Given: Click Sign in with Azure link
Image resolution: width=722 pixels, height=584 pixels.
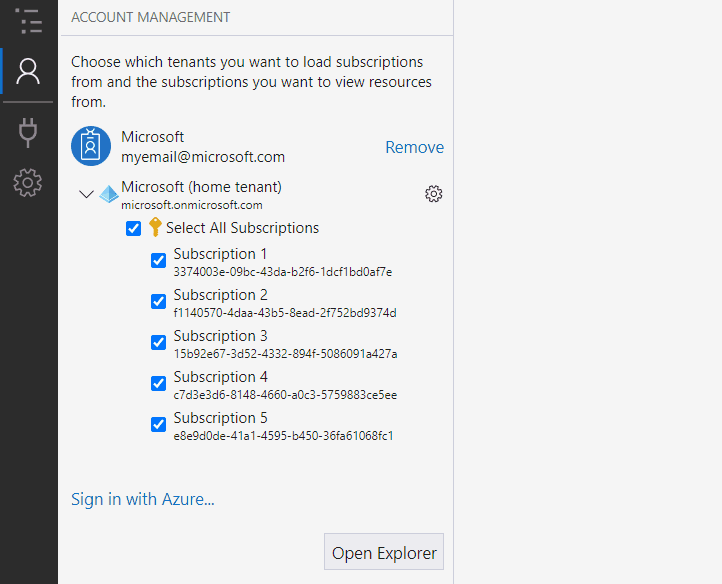Looking at the screenshot, I should [143, 499].
